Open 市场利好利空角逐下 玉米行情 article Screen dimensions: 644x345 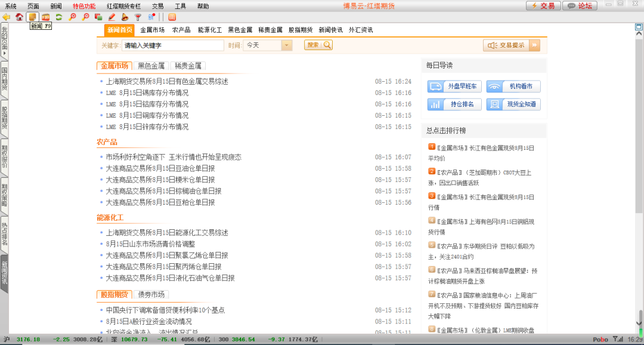(174, 157)
